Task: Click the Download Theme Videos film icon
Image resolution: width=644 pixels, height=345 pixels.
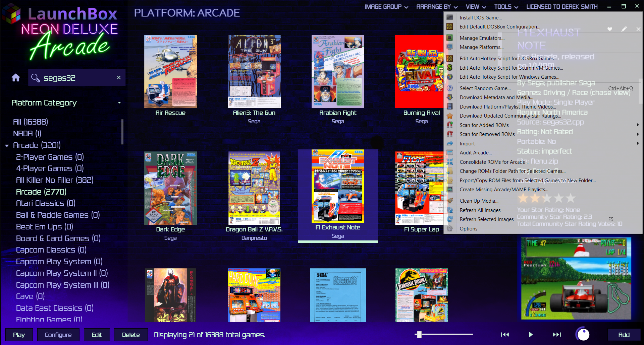Action: [450, 107]
